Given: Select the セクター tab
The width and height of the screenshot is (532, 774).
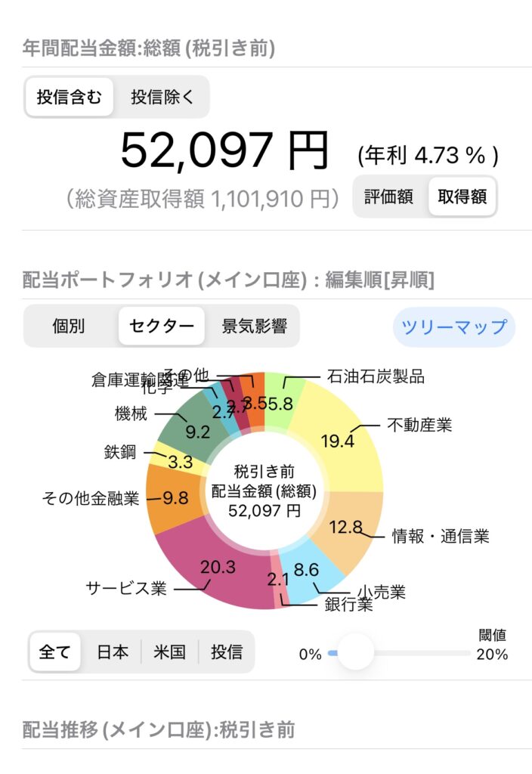Looking at the screenshot, I should 162,327.
